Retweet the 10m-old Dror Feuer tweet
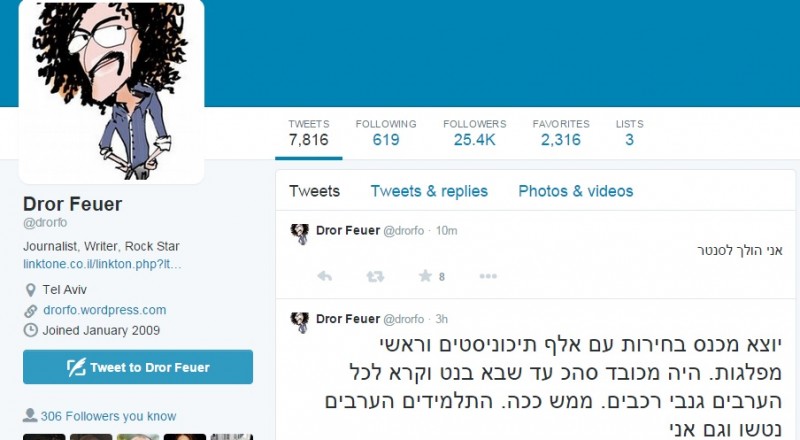 [x=375, y=276]
